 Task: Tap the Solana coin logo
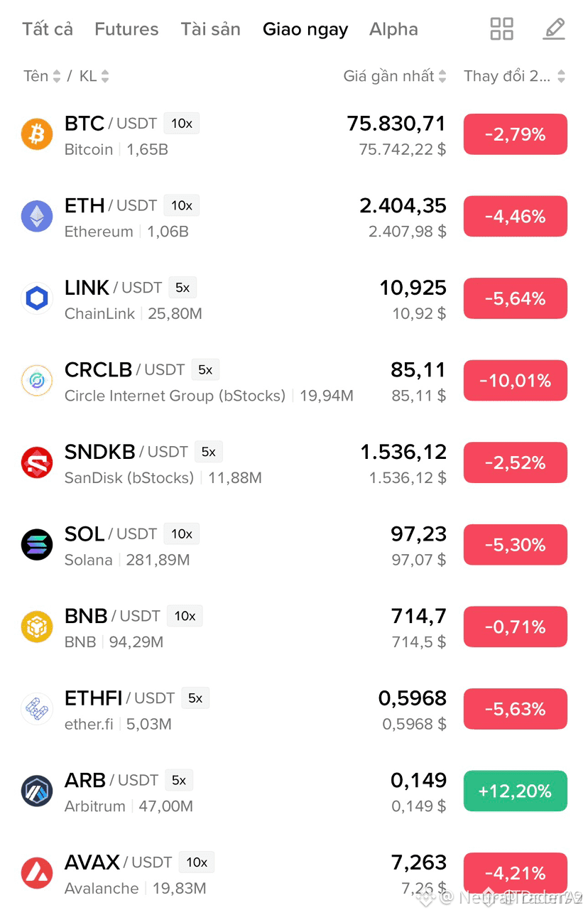[37, 544]
